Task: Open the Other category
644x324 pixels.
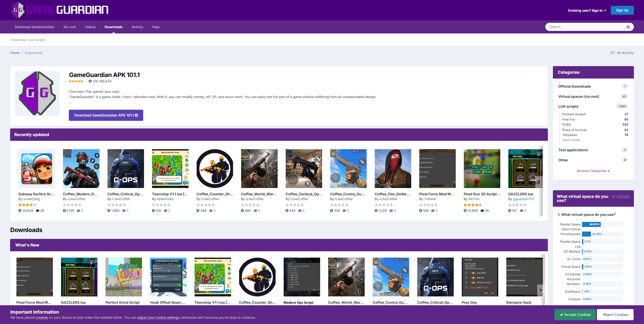Action: [x=563, y=160]
